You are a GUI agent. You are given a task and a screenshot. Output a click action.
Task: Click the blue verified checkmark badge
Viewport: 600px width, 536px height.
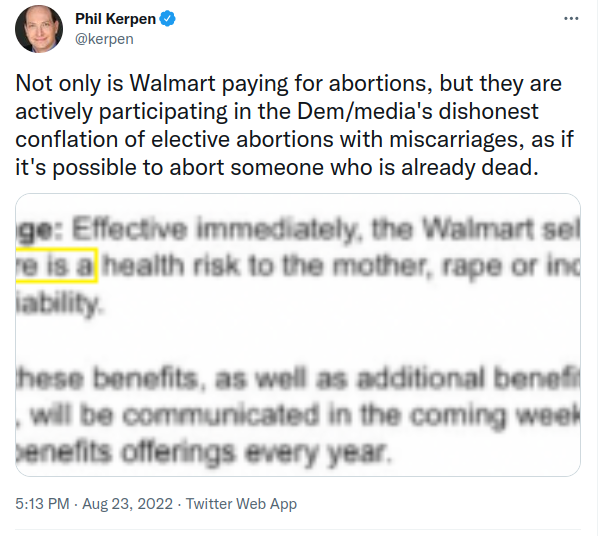[x=170, y=19]
